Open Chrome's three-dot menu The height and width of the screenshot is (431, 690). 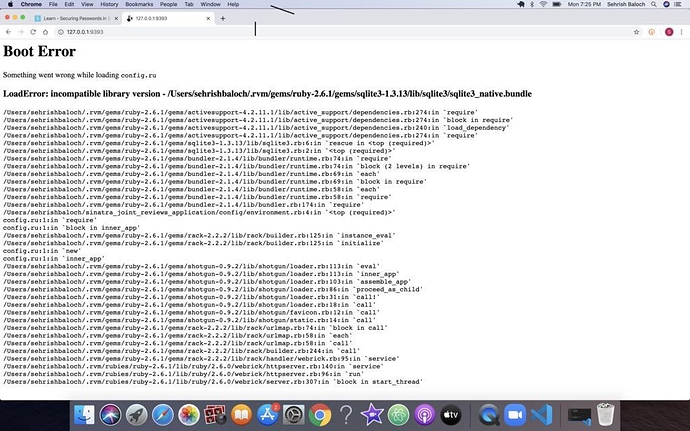click(x=682, y=32)
